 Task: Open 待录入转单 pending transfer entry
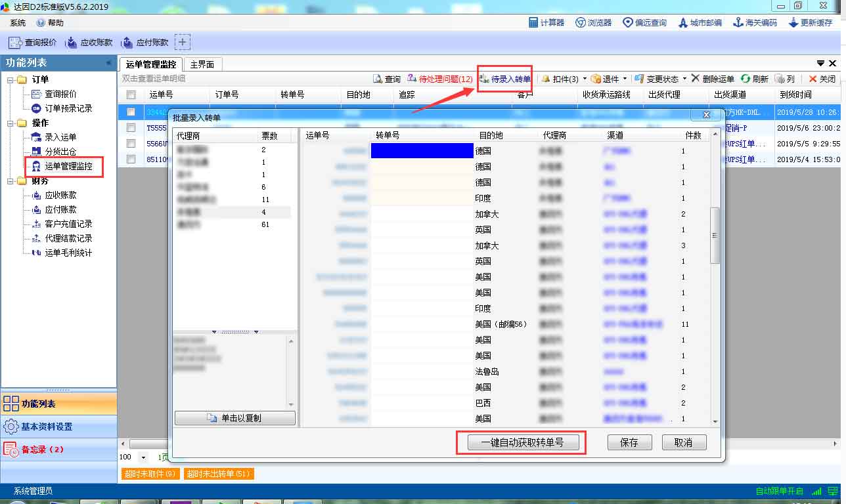(504, 79)
